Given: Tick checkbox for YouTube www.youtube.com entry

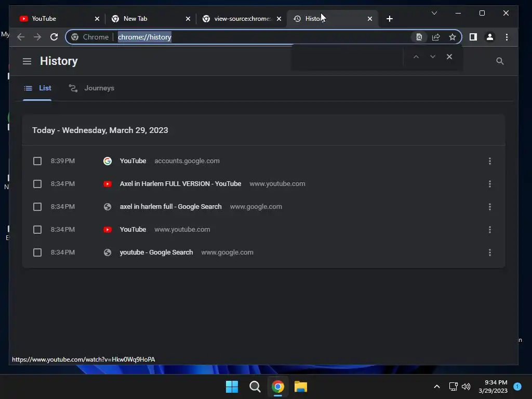Looking at the screenshot, I should pos(37,230).
